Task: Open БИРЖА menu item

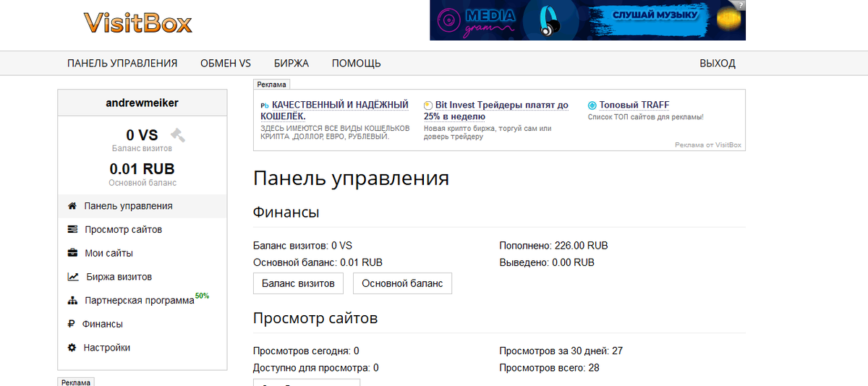Action: (x=292, y=64)
